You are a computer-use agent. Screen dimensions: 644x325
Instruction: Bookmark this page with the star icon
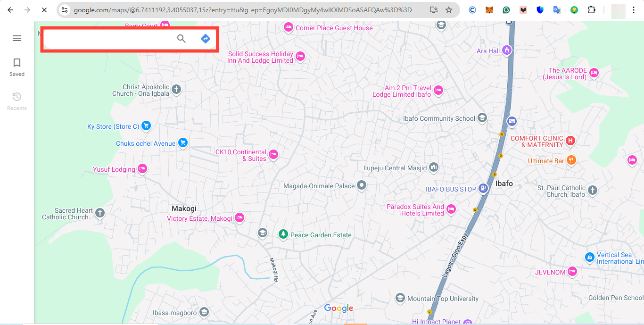point(449,10)
